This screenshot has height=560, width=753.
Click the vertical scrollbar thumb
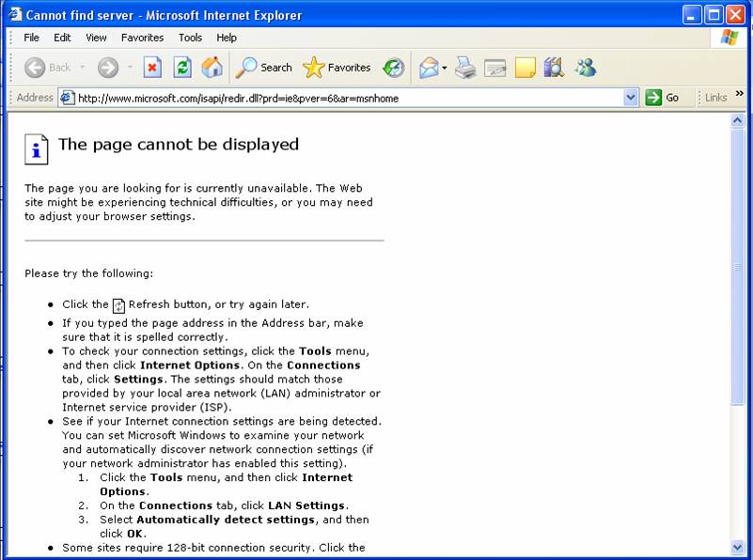tap(737, 267)
